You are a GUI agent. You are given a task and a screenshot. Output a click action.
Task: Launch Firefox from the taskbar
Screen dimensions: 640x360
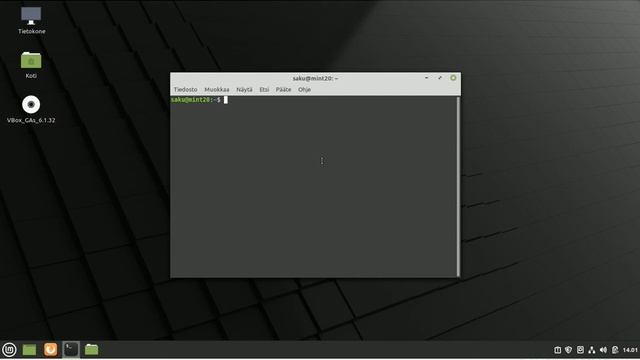tap(51, 350)
